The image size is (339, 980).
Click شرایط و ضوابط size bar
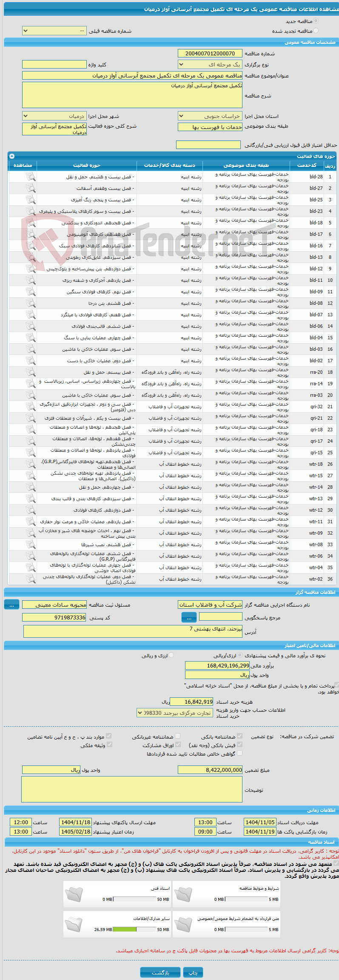pos(246,899)
